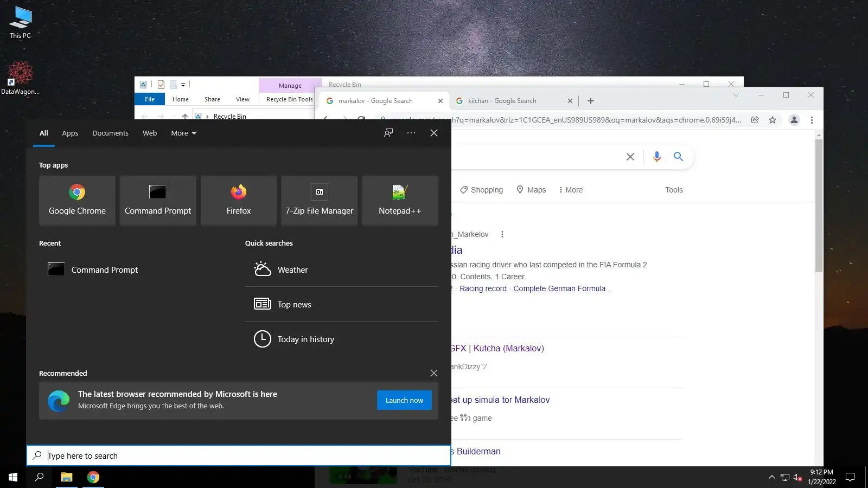The image size is (868, 488).
Task: Open Chrome's three-dot menu
Action: pos(812,120)
